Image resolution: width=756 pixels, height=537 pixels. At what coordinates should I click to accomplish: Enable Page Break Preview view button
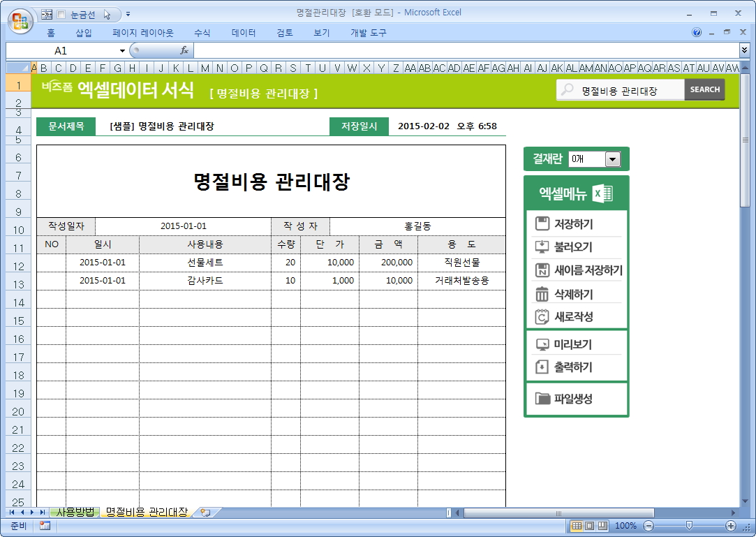pos(602,526)
